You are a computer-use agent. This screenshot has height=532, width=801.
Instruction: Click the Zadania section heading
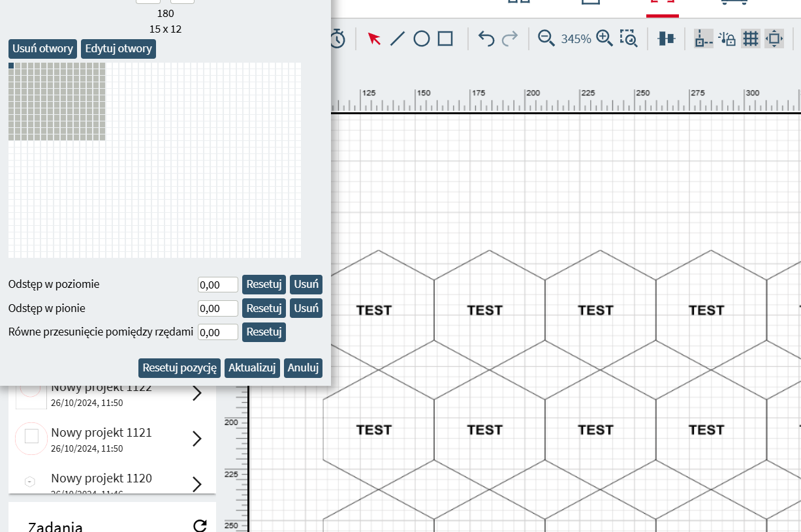point(55,527)
